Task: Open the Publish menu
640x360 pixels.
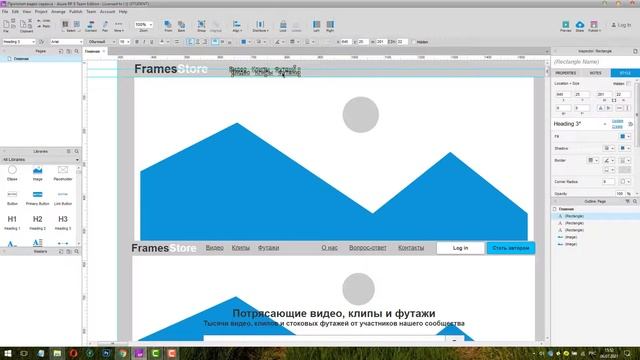Action: click(76, 12)
